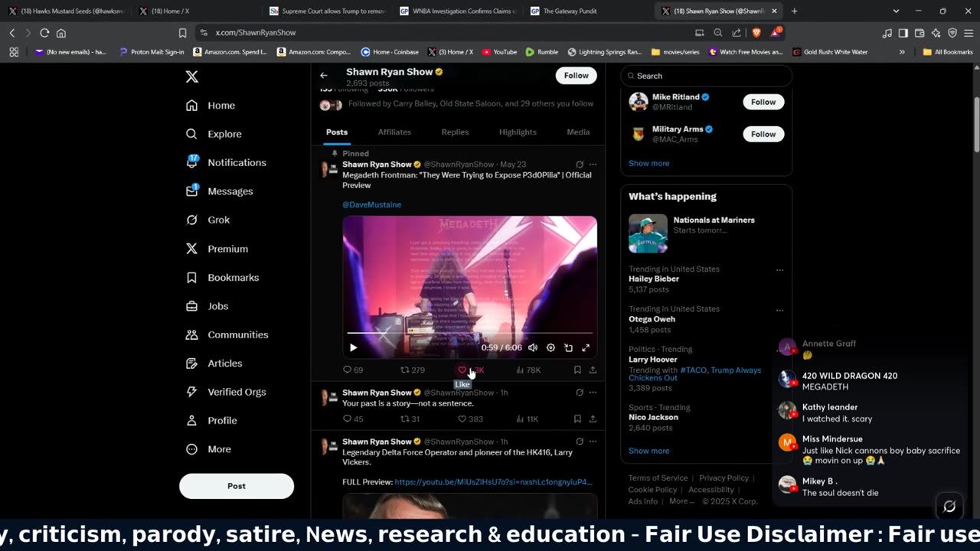The height and width of the screenshot is (551, 980).
Task: Switch to the Highlights tab
Action: (x=518, y=132)
